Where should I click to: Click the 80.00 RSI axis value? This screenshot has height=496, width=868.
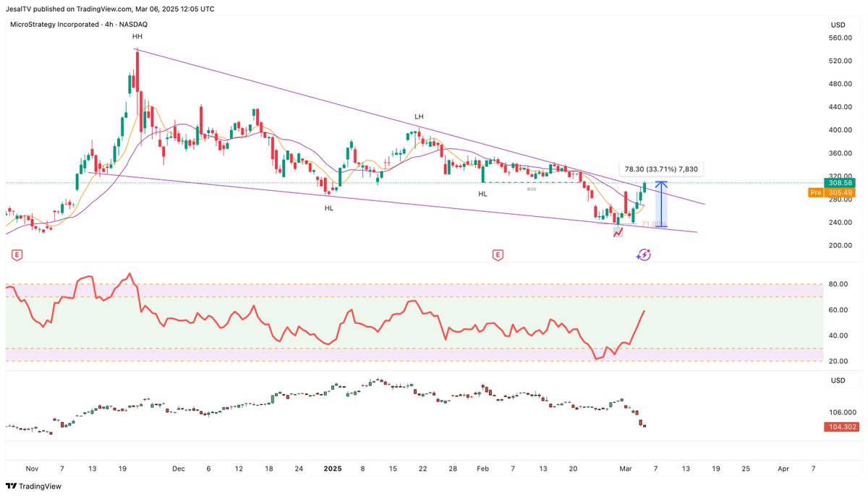pyautogui.click(x=839, y=284)
